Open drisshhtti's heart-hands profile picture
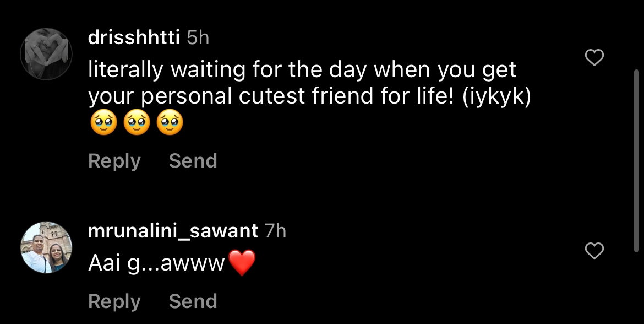 (46, 54)
